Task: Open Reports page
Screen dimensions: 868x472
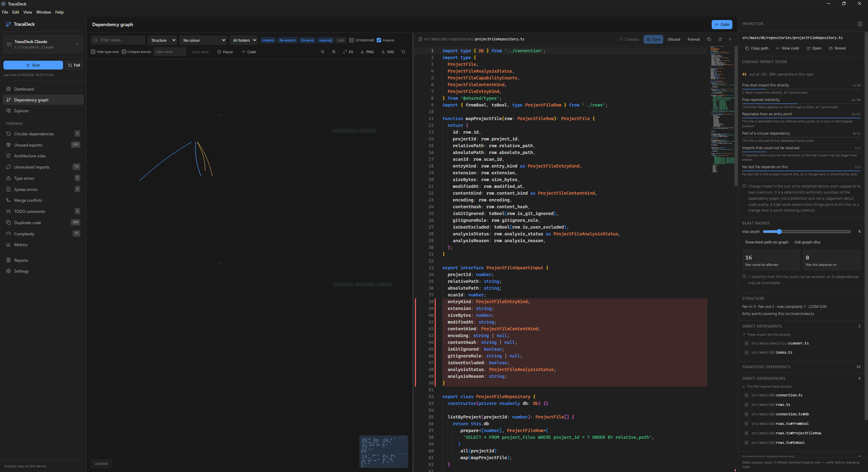Action: click(x=43, y=260)
